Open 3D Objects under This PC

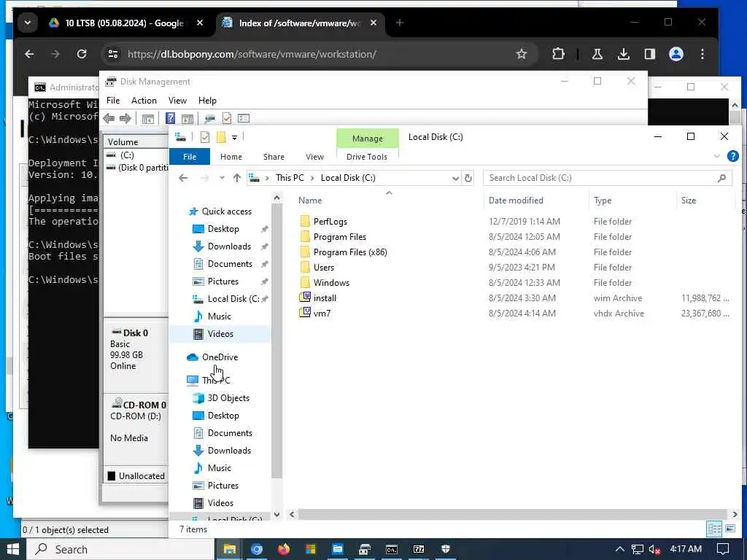click(x=228, y=398)
